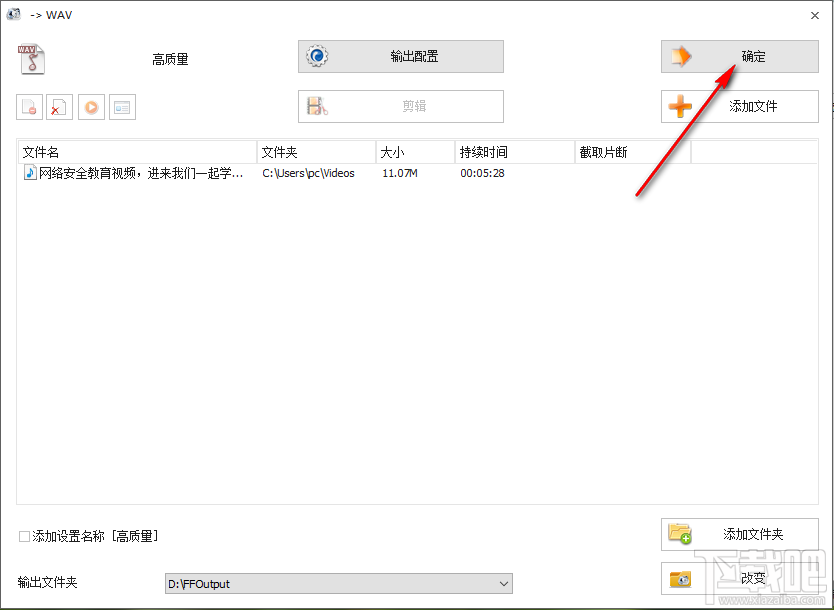Click the 添加文件夹 add folder button

tap(740, 534)
